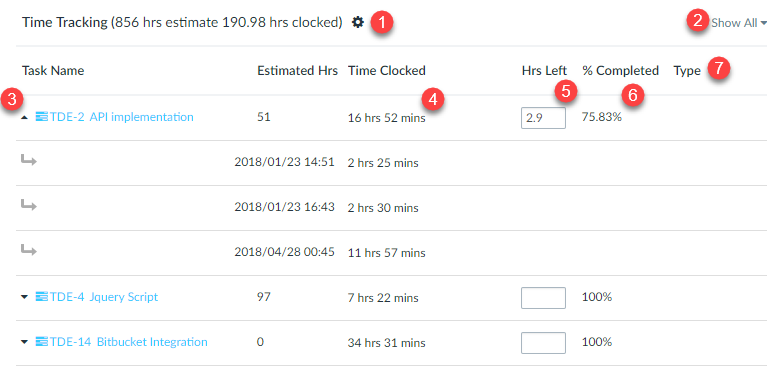Click the sub-entry arrow for 2018/01/23 14:51
Screen dimensions: 776x372
[29, 160]
